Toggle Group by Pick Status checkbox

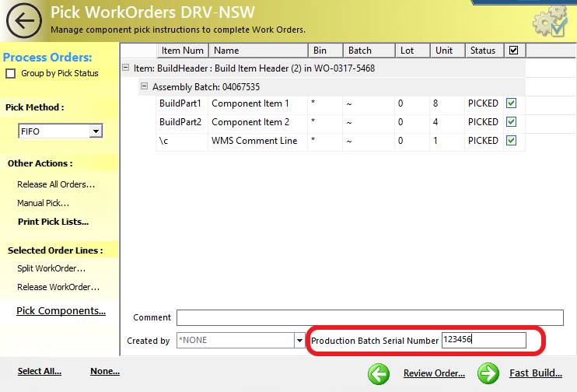coord(11,74)
